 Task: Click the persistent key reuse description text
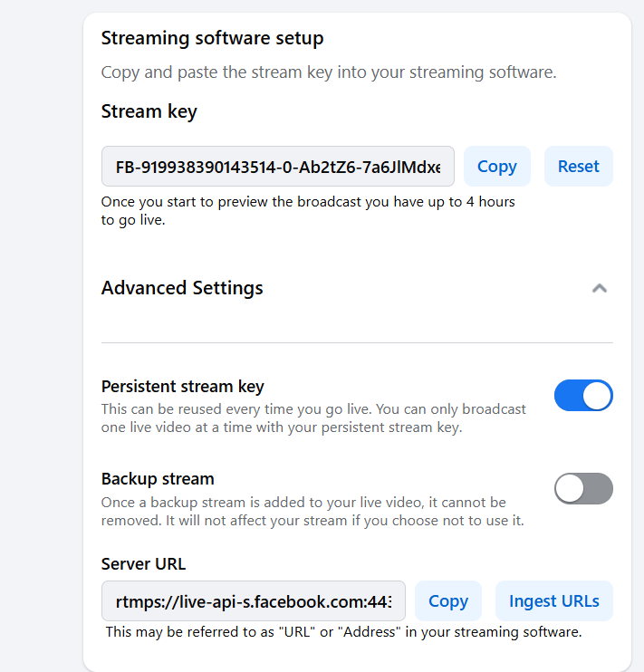click(x=313, y=418)
